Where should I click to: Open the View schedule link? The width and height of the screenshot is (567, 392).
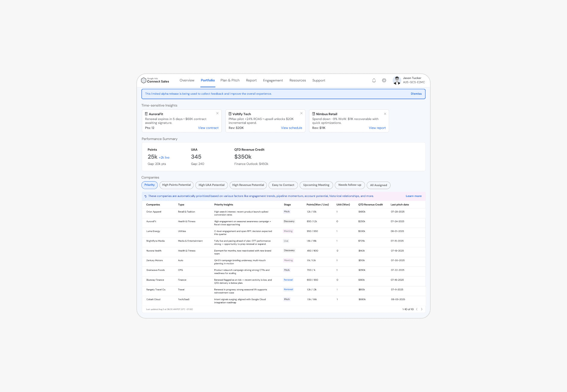pos(292,128)
